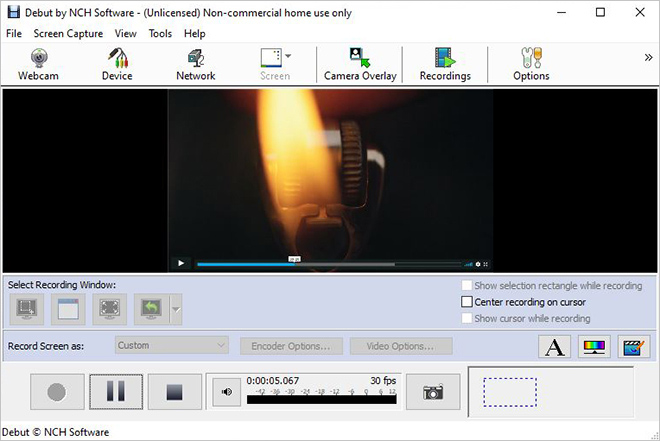This screenshot has width=660, height=441.
Task: Click the preview player volume indicator
Action: [x=468, y=265]
